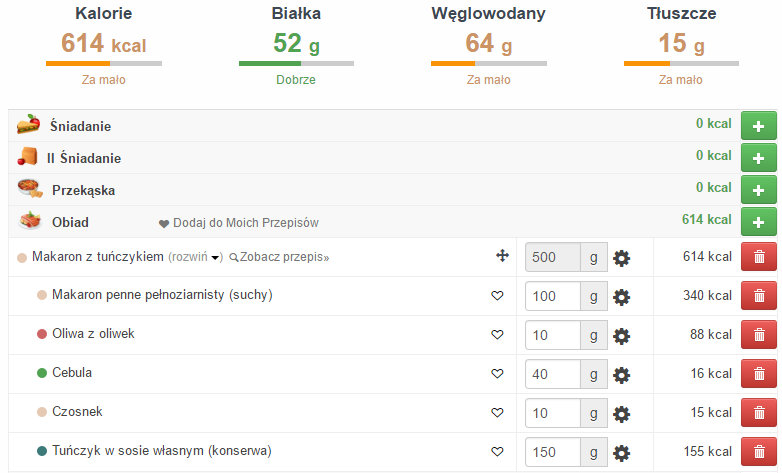The width and height of the screenshot is (782, 473).
Task: Click the Kalorie progress bar
Action: [x=104, y=63]
